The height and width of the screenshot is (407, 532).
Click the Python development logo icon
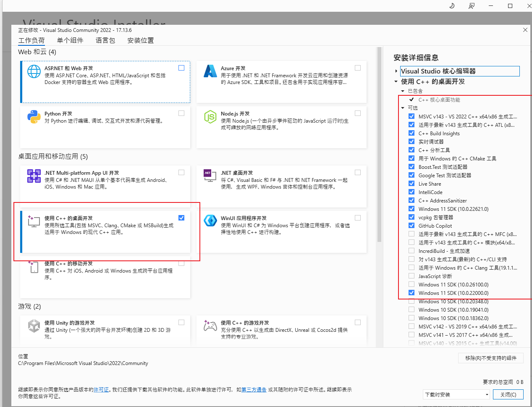tap(34, 117)
